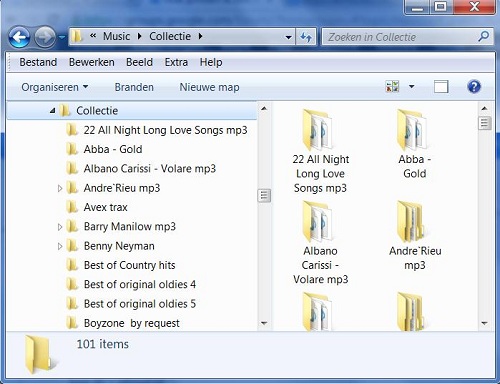Go back with the Back arrow button
The image size is (500, 384).
click(19, 37)
